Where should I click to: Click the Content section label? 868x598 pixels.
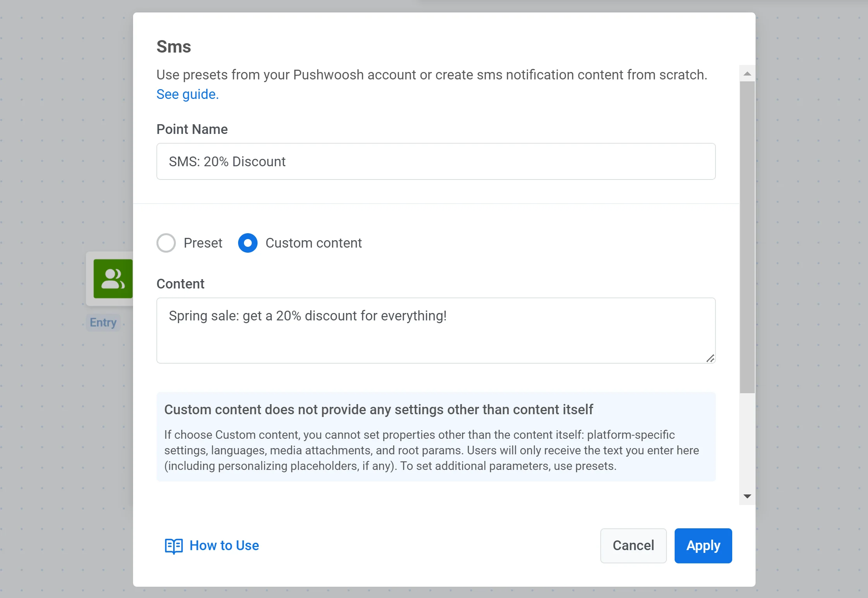point(180,283)
